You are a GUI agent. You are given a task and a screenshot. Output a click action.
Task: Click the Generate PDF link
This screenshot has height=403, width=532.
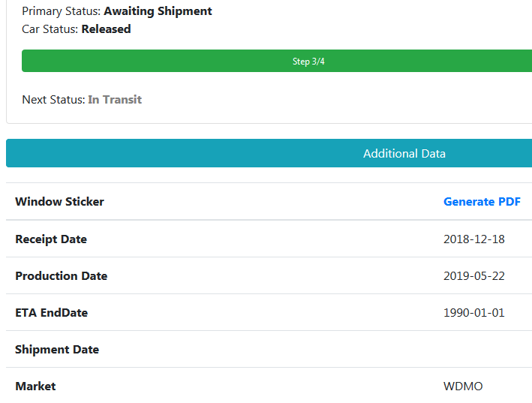(482, 202)
